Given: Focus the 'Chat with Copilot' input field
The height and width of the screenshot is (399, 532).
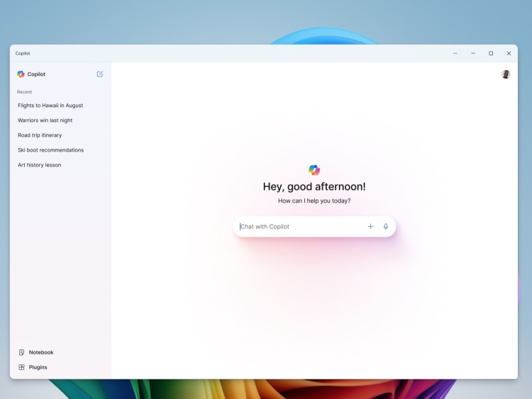Looking at the screenshot, I should point(298,227).
